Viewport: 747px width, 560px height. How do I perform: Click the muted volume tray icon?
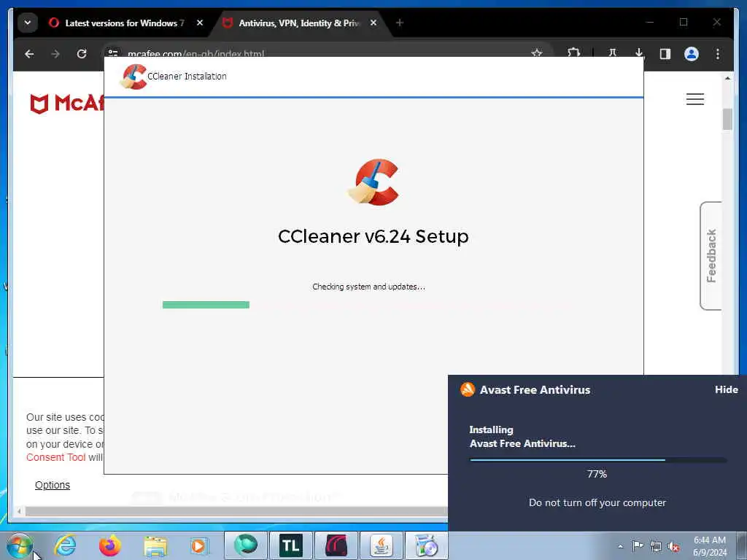click(673, 546)
